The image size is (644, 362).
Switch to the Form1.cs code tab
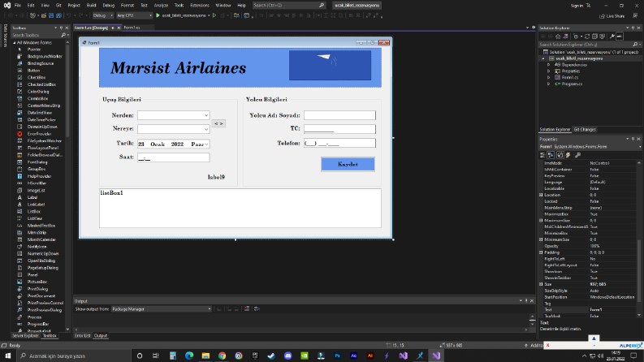pos(132,28)
